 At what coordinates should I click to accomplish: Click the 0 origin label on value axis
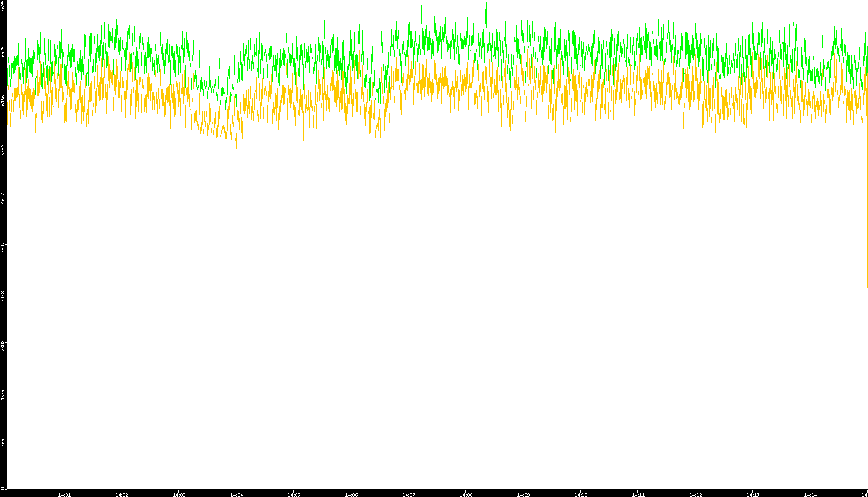(3, 488)
